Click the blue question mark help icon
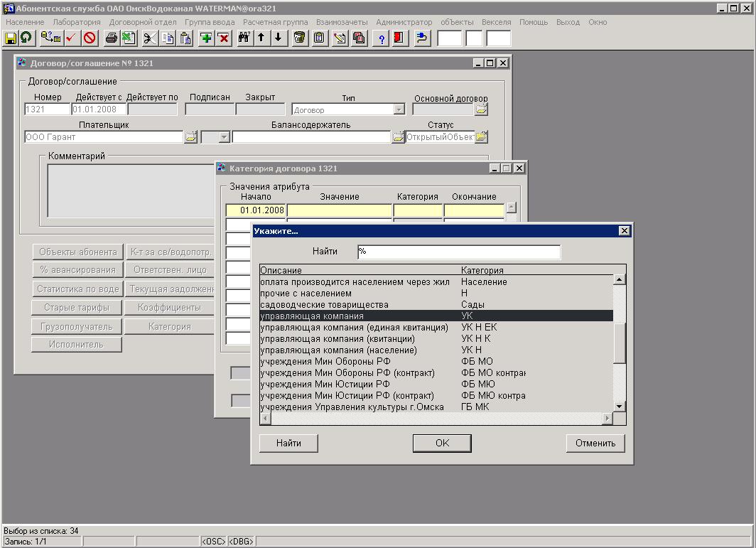The image size is (756, 548). 382,38
